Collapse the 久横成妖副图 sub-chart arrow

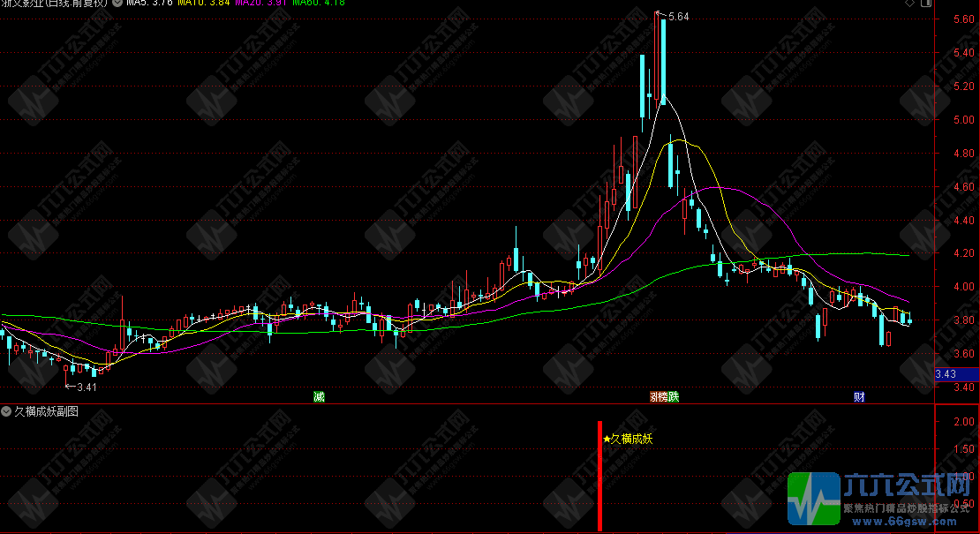6,411
